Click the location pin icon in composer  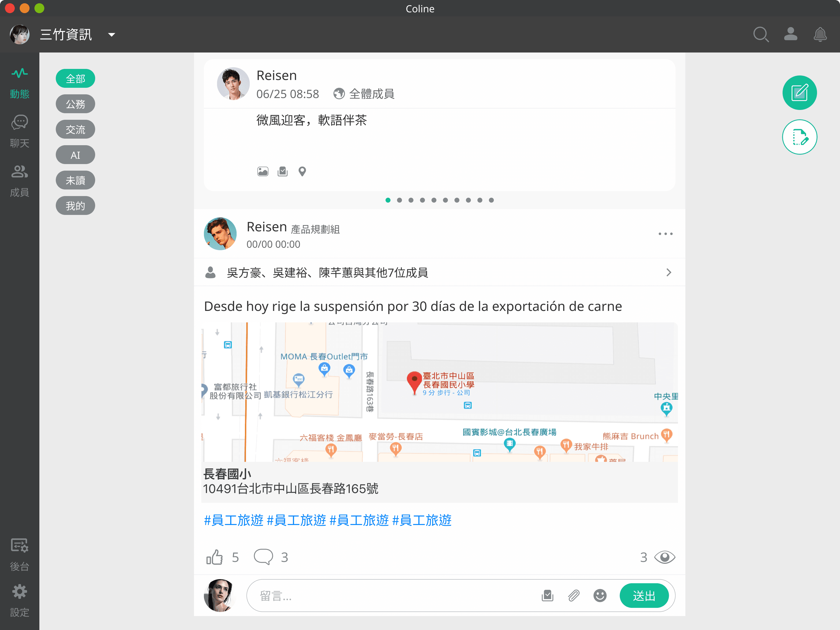[x=302, y=172]
